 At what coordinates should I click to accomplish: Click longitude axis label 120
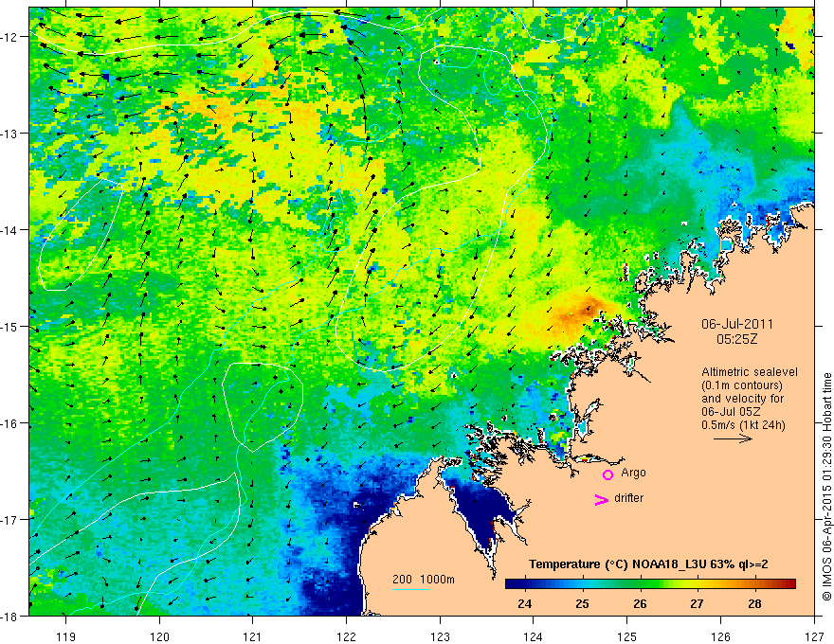[159, 636]
